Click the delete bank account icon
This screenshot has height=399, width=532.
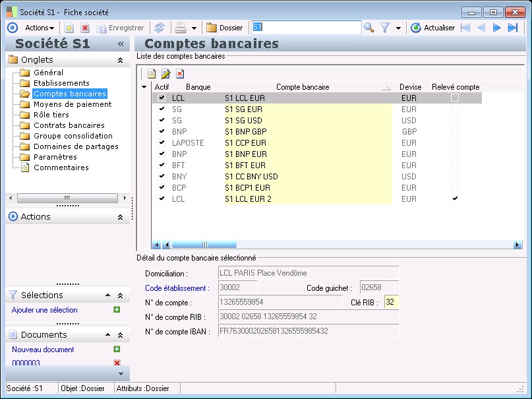click(x=180, y=73)
